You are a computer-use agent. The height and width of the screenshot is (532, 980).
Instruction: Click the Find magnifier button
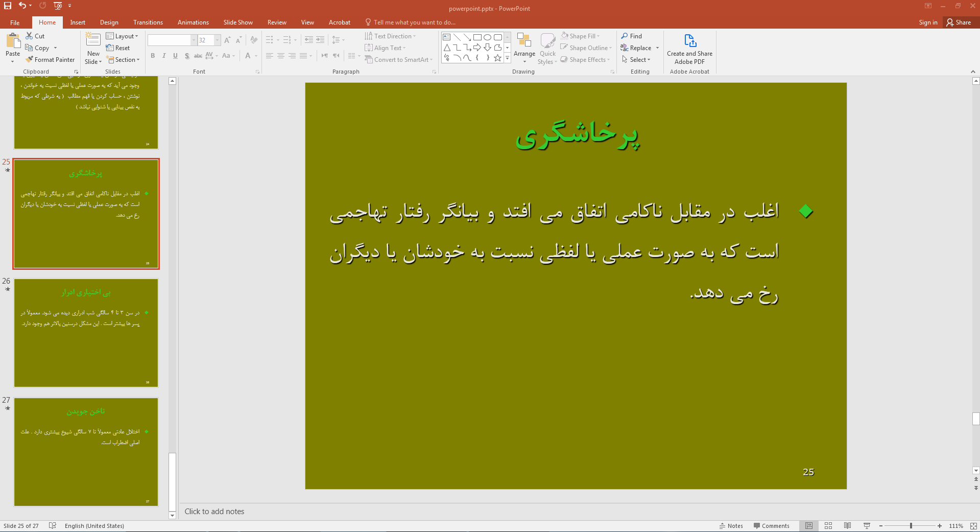coord(632,36)
